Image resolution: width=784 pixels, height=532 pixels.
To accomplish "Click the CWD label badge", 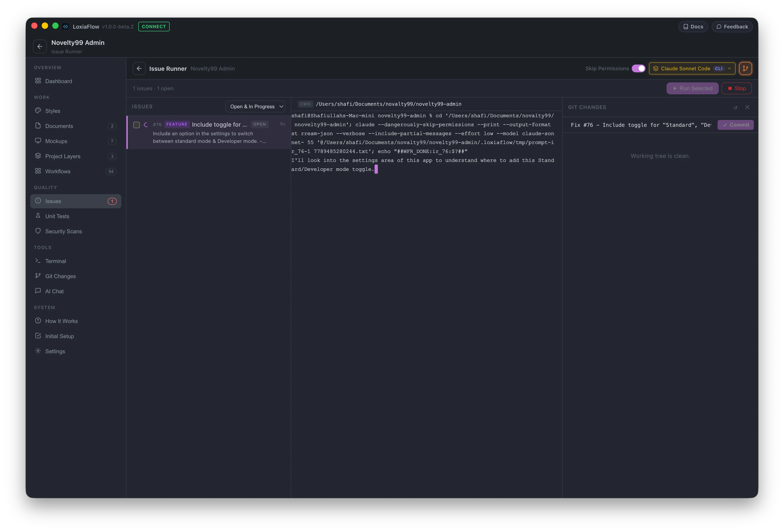I will [305, 104].
